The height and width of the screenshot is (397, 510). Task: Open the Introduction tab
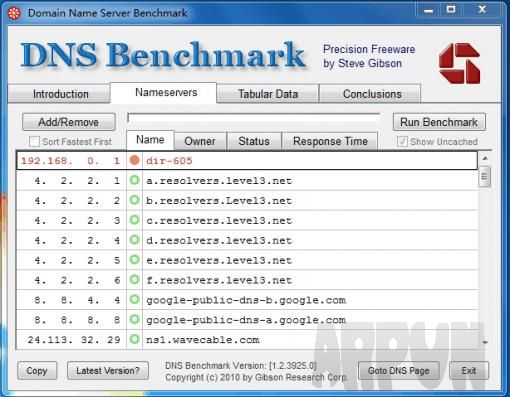coord(60,94)
